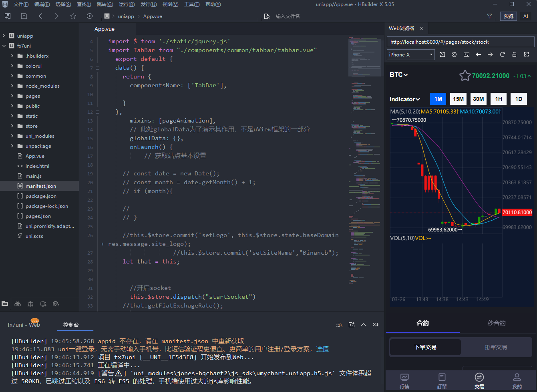Go to the 行情 bottom navigation
This screenshot has width=537, height=392.
pos(404,381)
